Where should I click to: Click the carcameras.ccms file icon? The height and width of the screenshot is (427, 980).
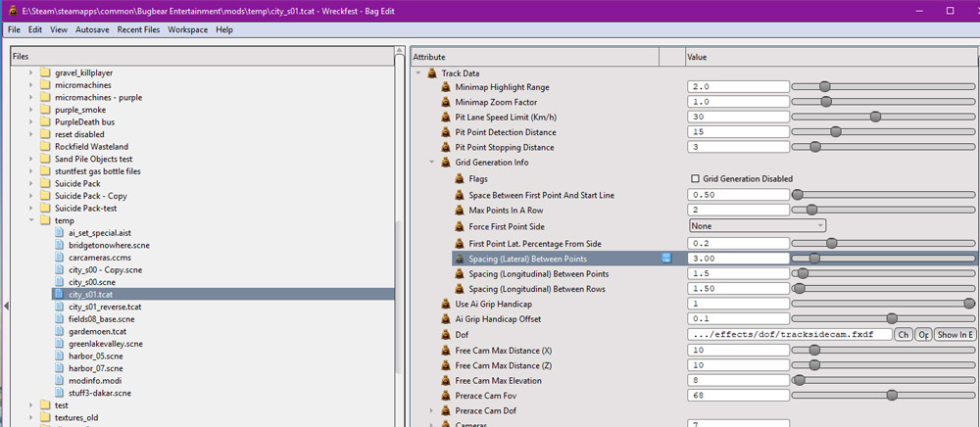click(x=60, y=258)
